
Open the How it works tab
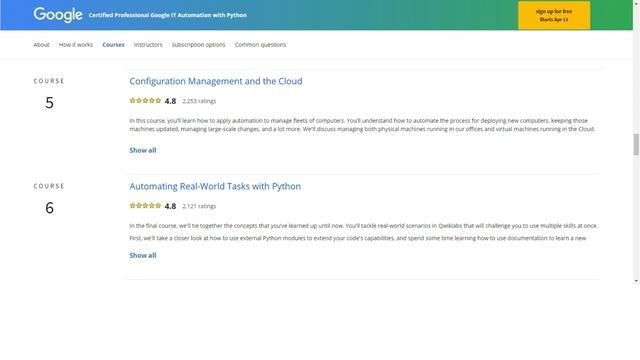pos(76,45)
